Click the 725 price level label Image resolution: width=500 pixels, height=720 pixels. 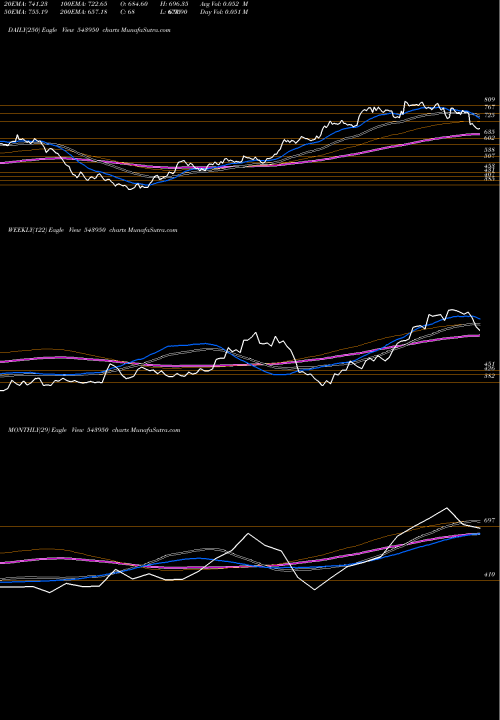pos(489,115)
